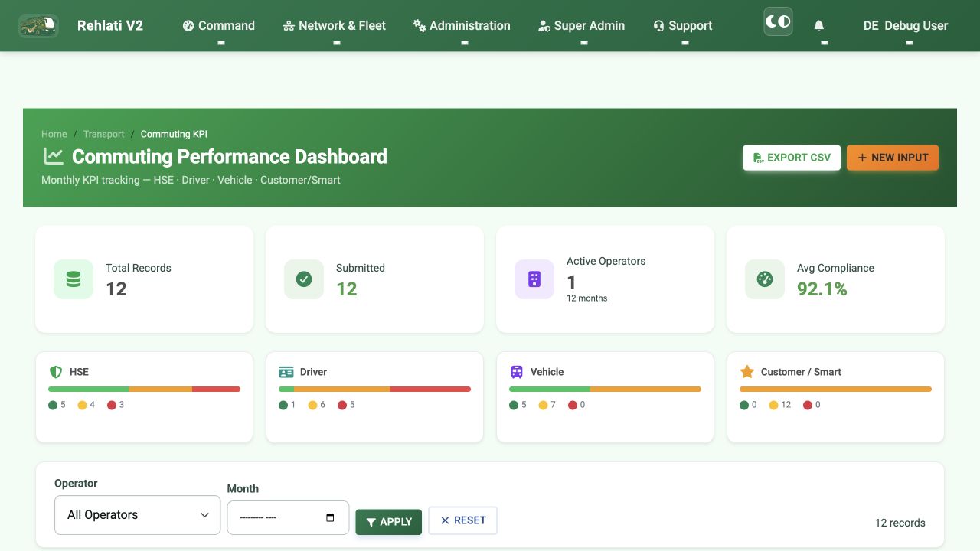Click the Rehlati bus logo icon
Viewport: 980px width, 551px height.
[x=38, y=25]
